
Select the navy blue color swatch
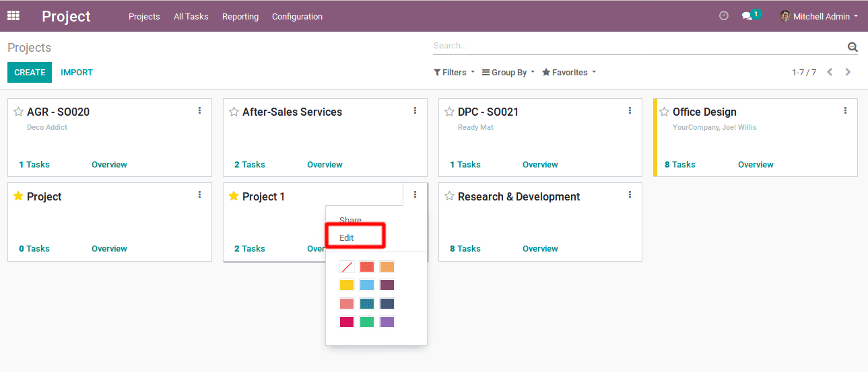coord(387,303)
